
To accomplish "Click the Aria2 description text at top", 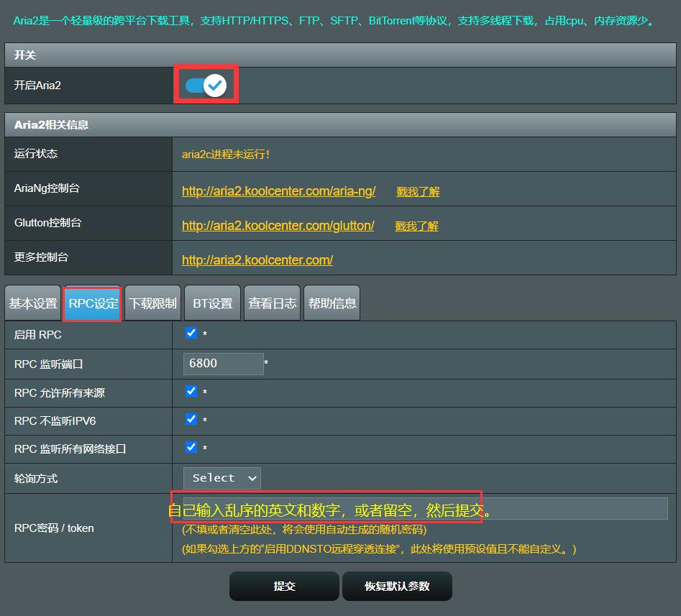I will tap(334, 21).
